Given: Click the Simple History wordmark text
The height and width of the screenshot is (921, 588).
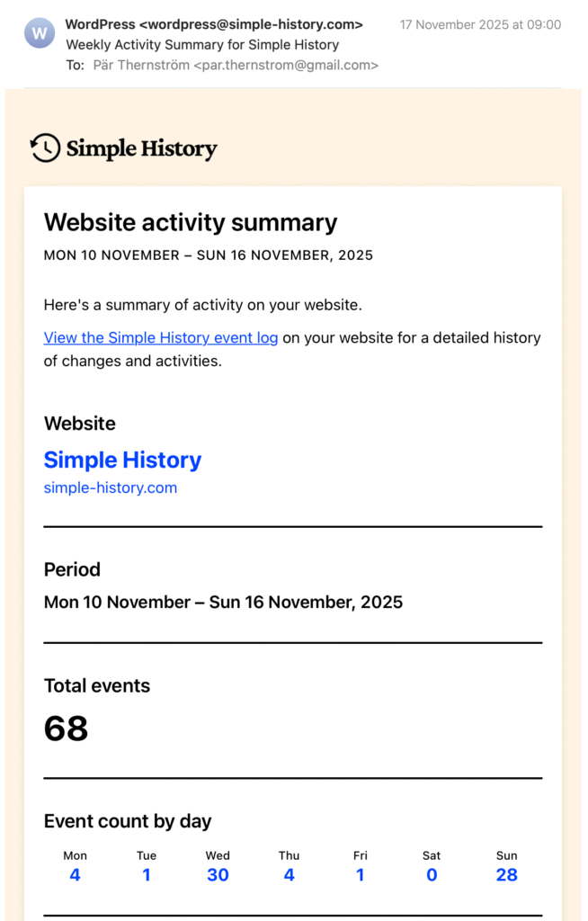Looking at the screenshot, I should (141, 148).
